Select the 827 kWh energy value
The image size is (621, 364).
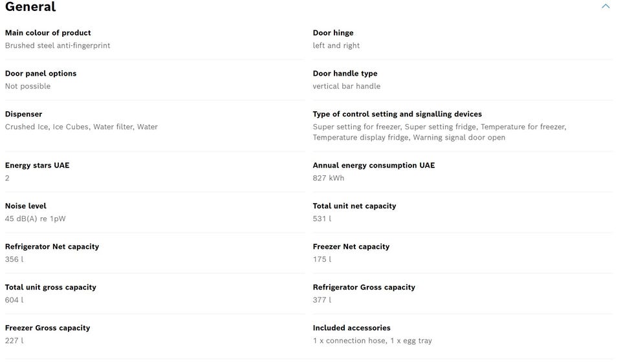(329, 178)
